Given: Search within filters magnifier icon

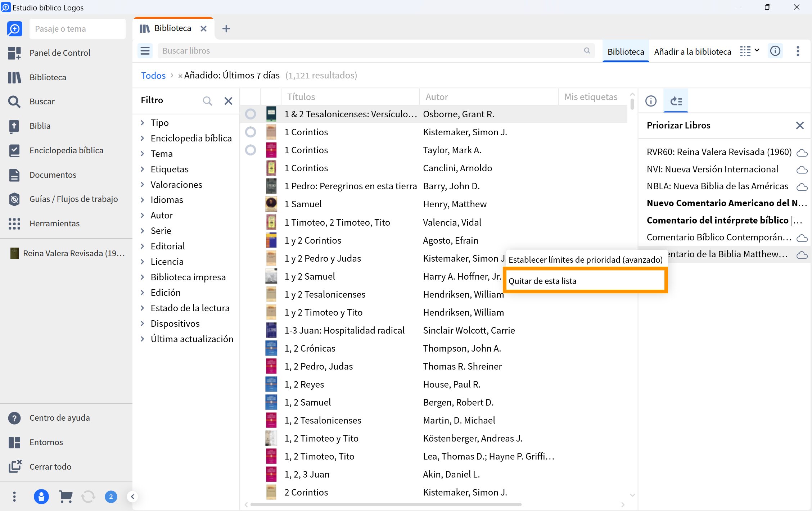Looking at the screenshot, I should click(x=207, y=101).
